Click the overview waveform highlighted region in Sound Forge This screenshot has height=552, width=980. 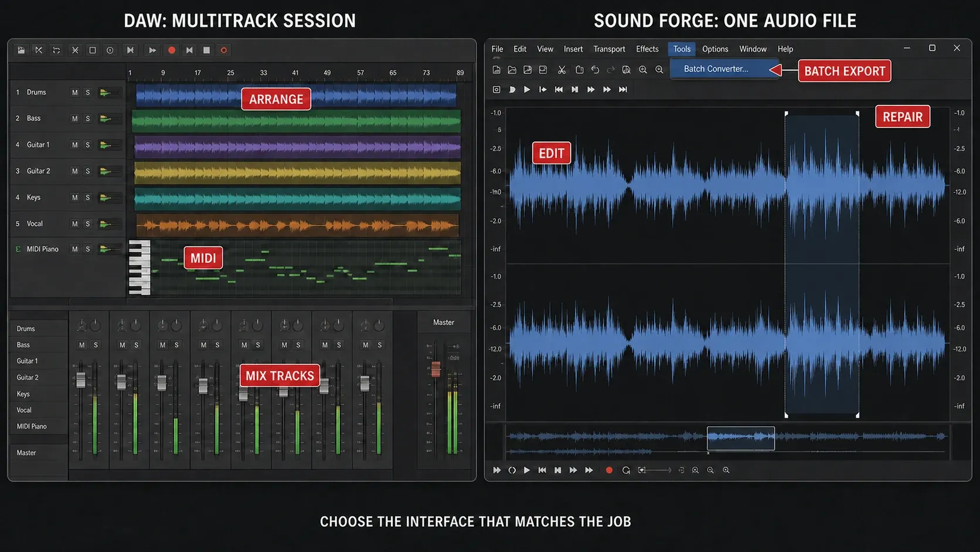pos(741,438)
